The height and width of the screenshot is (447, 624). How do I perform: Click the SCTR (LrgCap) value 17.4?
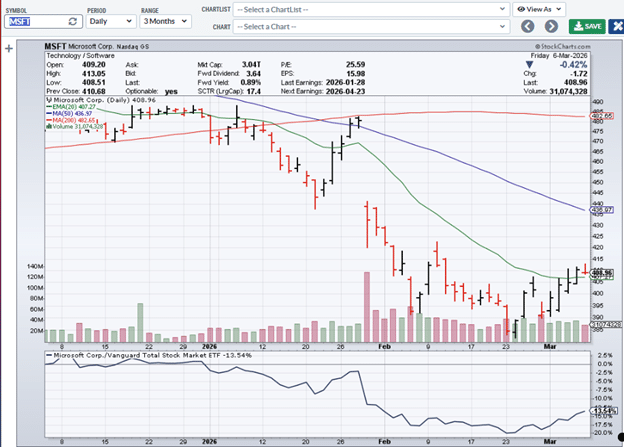pos(254,91)
